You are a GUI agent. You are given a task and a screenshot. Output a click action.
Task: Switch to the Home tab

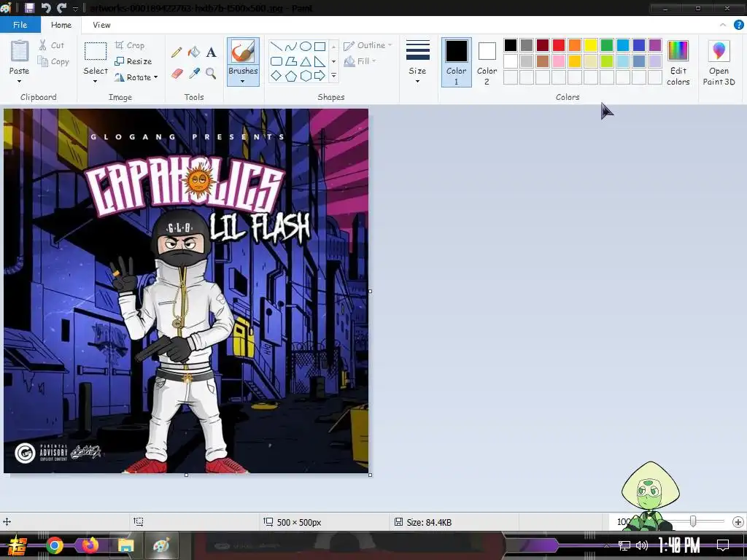point(61,25)
